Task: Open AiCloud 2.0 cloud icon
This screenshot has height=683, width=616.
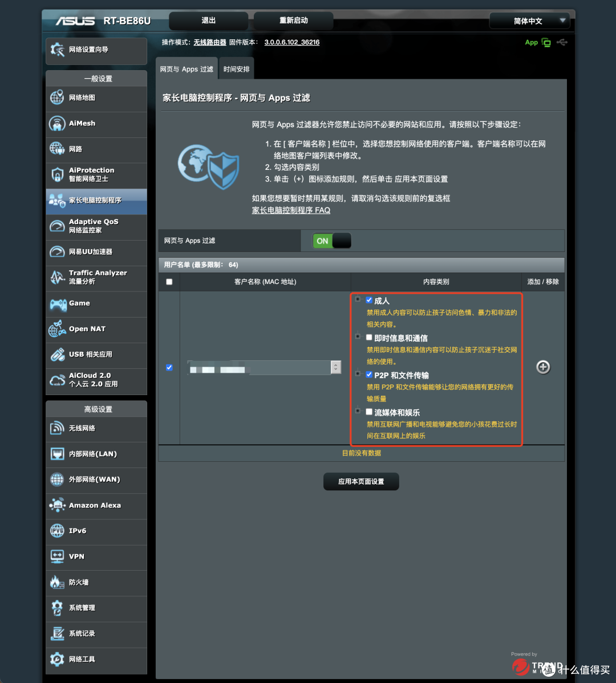Action: coord(57,380)
